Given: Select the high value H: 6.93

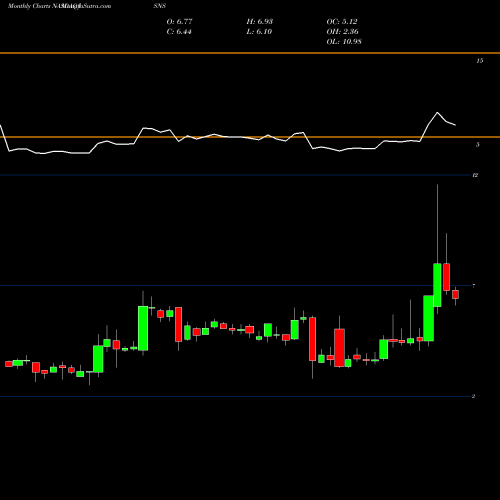Looking at the screenshot, I should tap(260, 22).
